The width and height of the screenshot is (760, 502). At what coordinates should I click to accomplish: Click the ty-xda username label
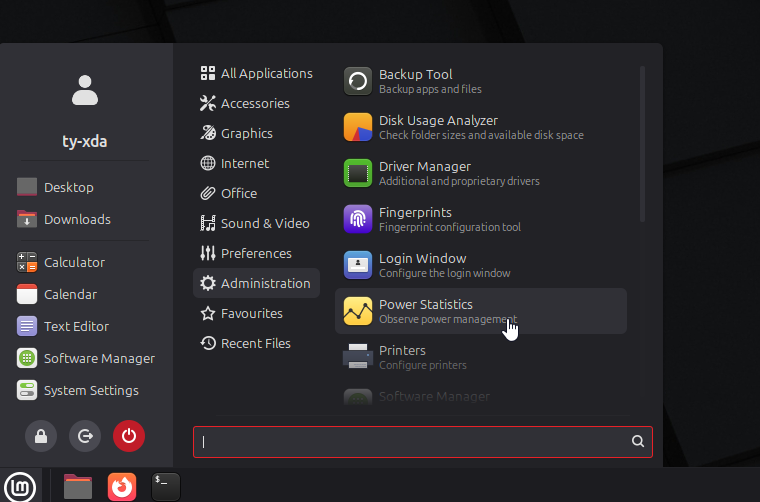[85, 141]
